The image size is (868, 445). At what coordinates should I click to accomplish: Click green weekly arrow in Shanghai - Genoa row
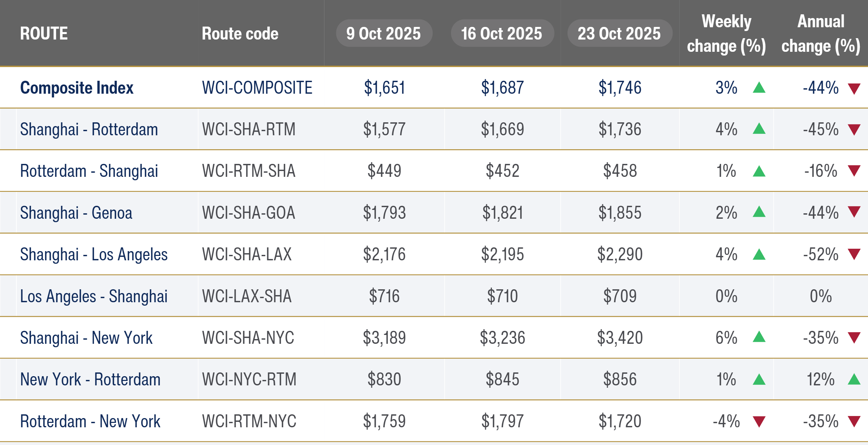pos(759,212)
